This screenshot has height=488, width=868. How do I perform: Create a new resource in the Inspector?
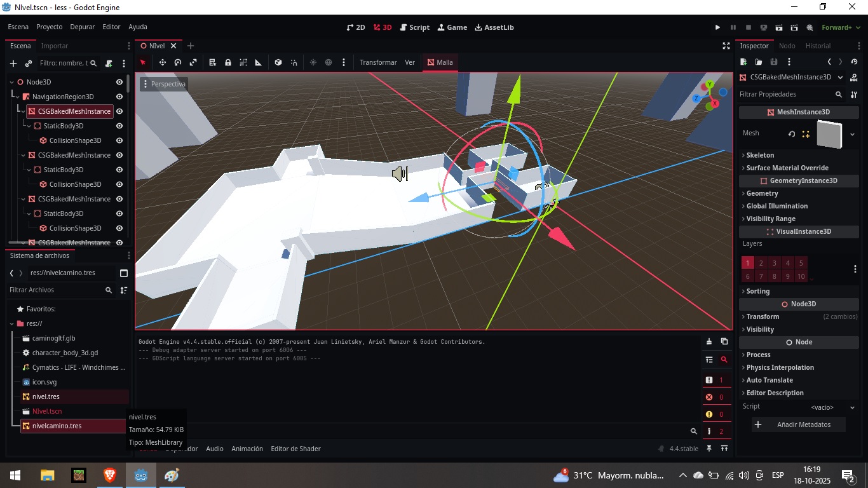pos(743,62)
